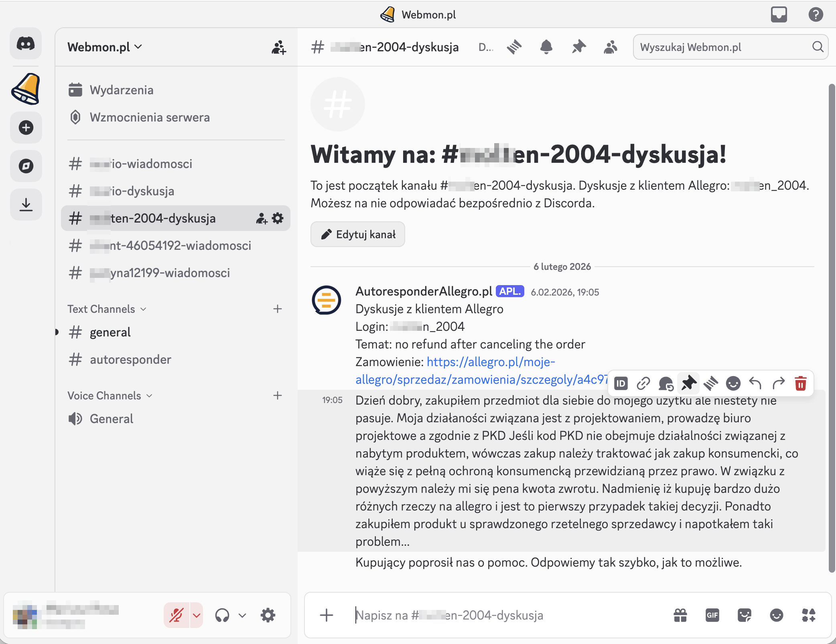Open emoji reaction picker on the hovered message

[x=733, y=383]
